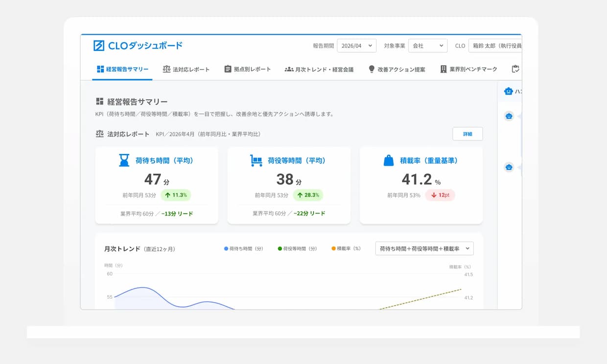The width and height of the screenshot is (607, 364).
Task: Click the forklift cart icon on 荷役等時間 card
Action: (256, 160)
